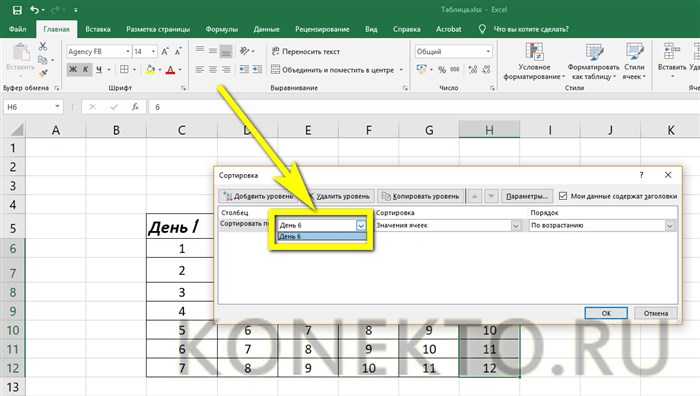Click the Cut scissors icon
Viewport: 700px width, 396px height.
pos(43,46)
